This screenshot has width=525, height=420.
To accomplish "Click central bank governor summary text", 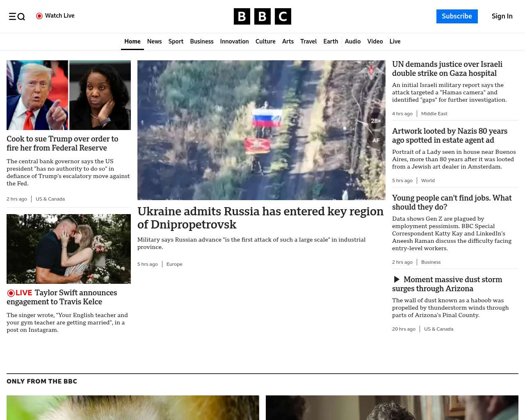I will 68,172.
